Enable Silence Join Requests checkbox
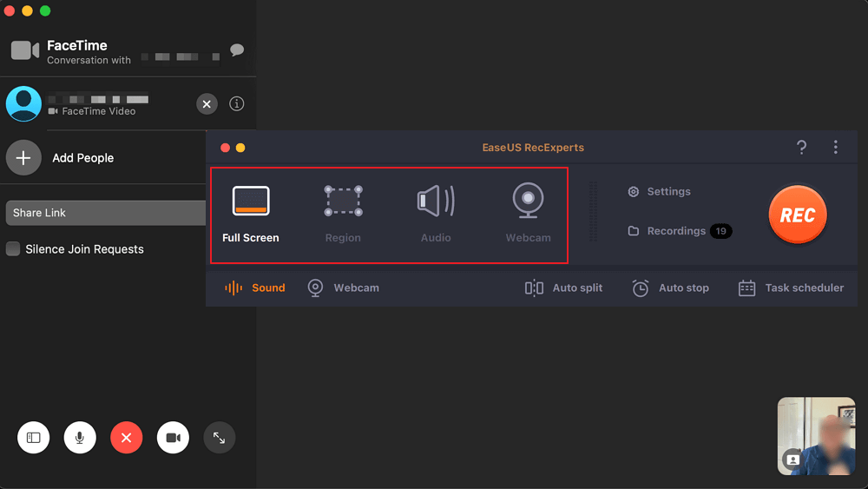 (13, 249)
